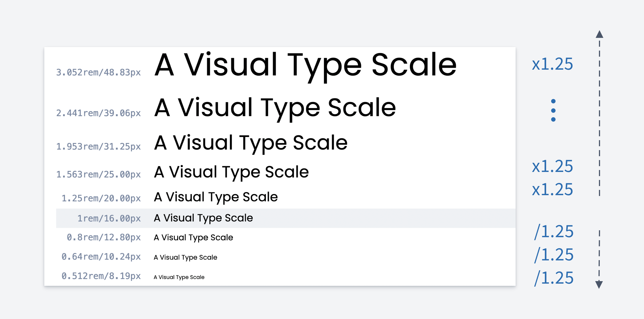Screen dimensions: 644x319
Task: Click the bottom /1.25 divider label
Action: (554, 278)
